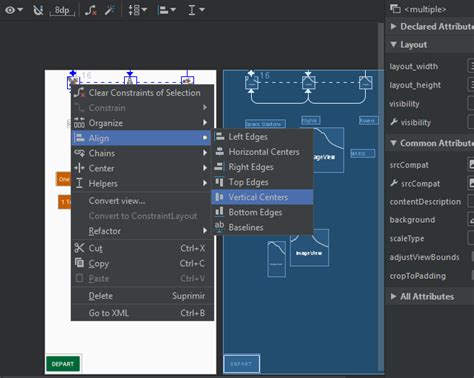This screenshot has height=378, width=474.
Task: Choose Delete in context menu
Action: [142, 296]
